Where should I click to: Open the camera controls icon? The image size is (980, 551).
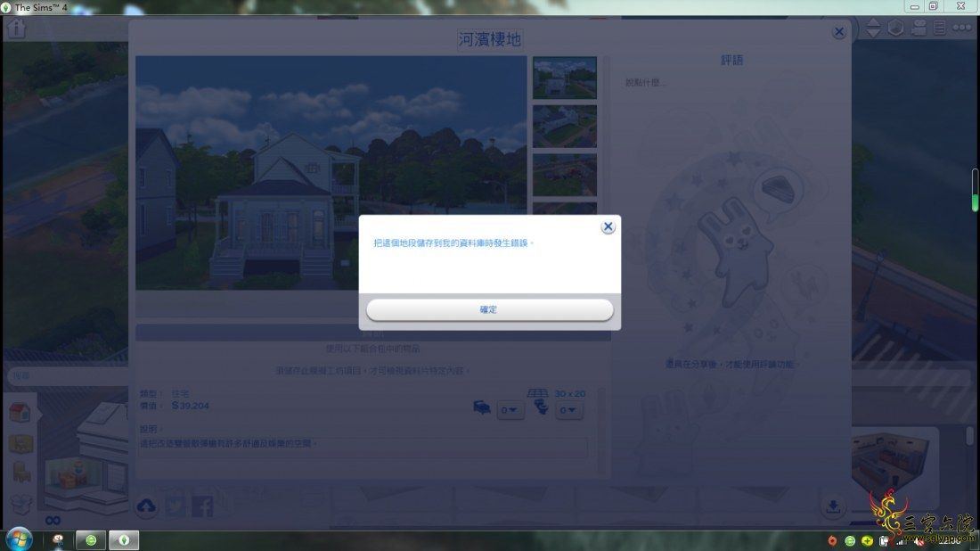click(919, 29)
